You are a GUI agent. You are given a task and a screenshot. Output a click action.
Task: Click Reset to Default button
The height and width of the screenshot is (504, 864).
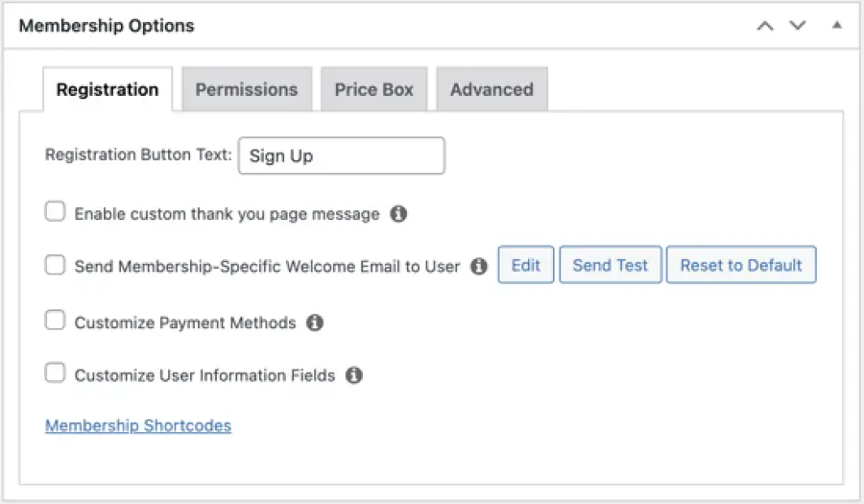pos(741,265)
